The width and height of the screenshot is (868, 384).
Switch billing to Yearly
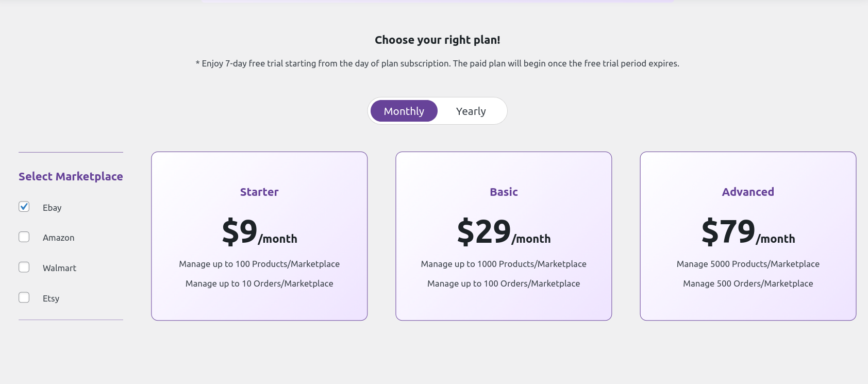[471, 111]
